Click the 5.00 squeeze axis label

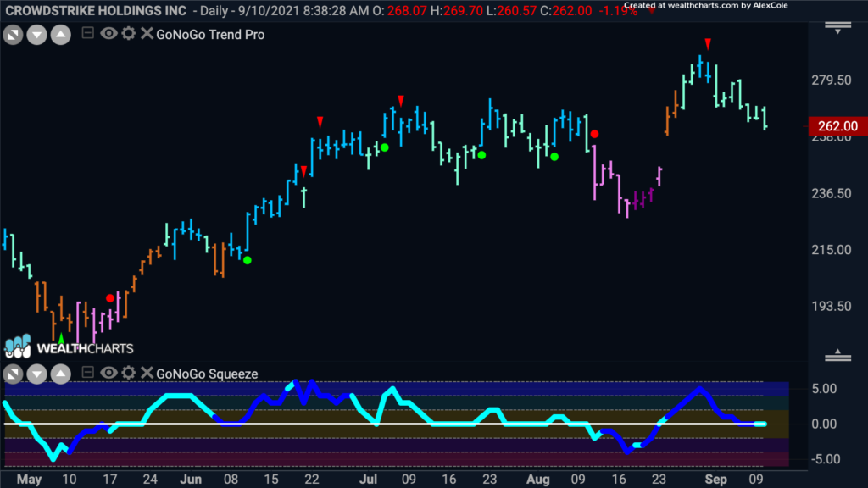[824, 389]
